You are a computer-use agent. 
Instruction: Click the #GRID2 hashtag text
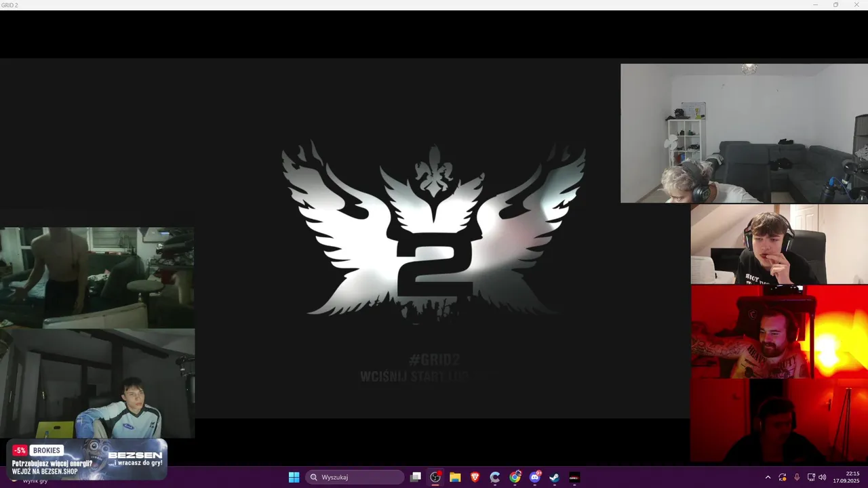tap(435, 360)
